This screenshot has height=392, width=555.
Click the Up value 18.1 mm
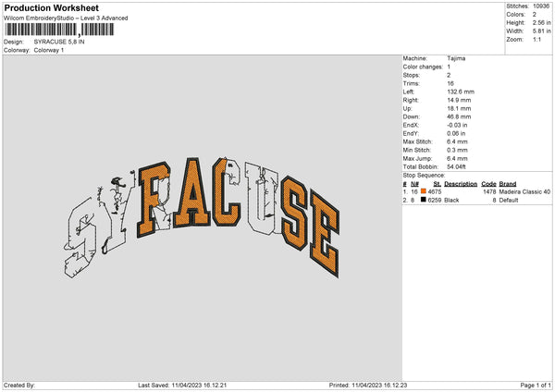[x=459, y=108]
